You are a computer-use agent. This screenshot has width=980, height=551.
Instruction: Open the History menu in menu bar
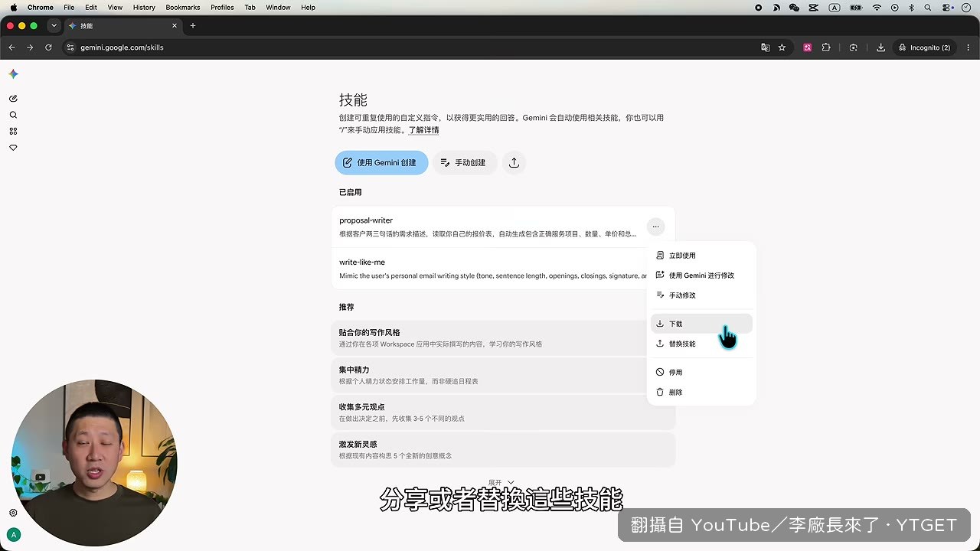144,8
